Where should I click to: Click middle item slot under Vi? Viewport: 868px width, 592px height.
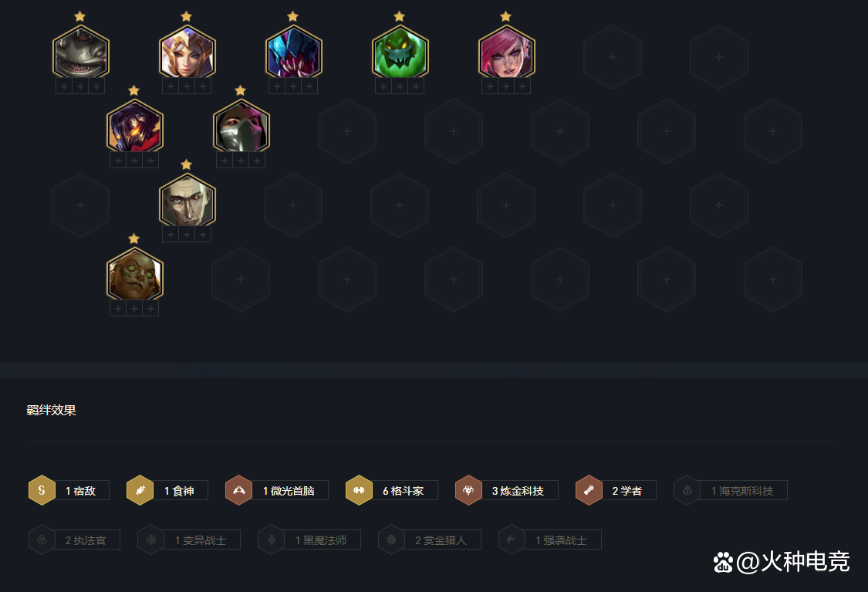pyautogui.click(x=506, y=86)
